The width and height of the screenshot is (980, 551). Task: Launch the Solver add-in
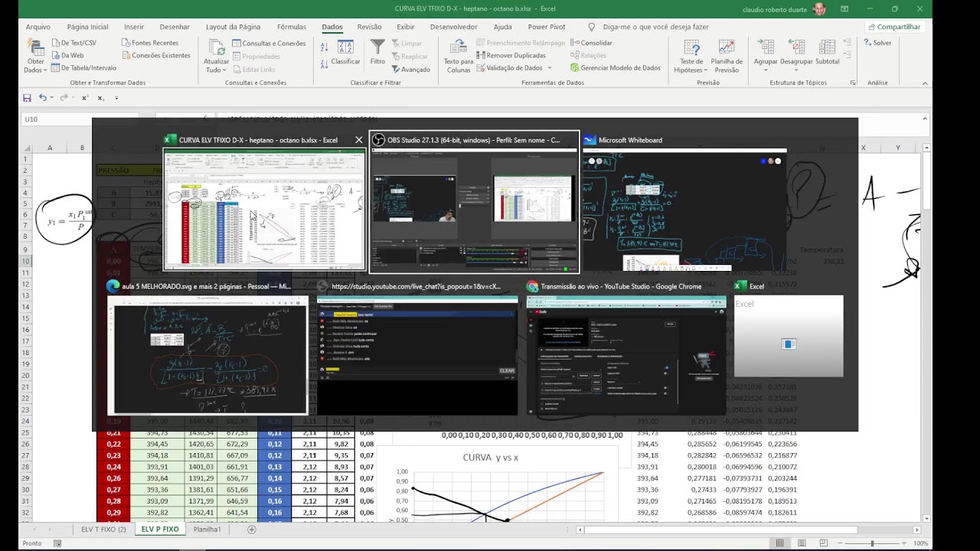877,43
